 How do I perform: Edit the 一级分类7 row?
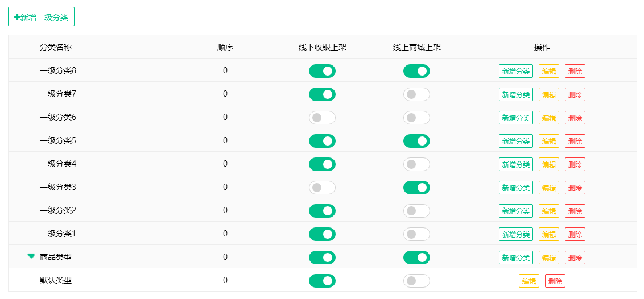(548, 94)
